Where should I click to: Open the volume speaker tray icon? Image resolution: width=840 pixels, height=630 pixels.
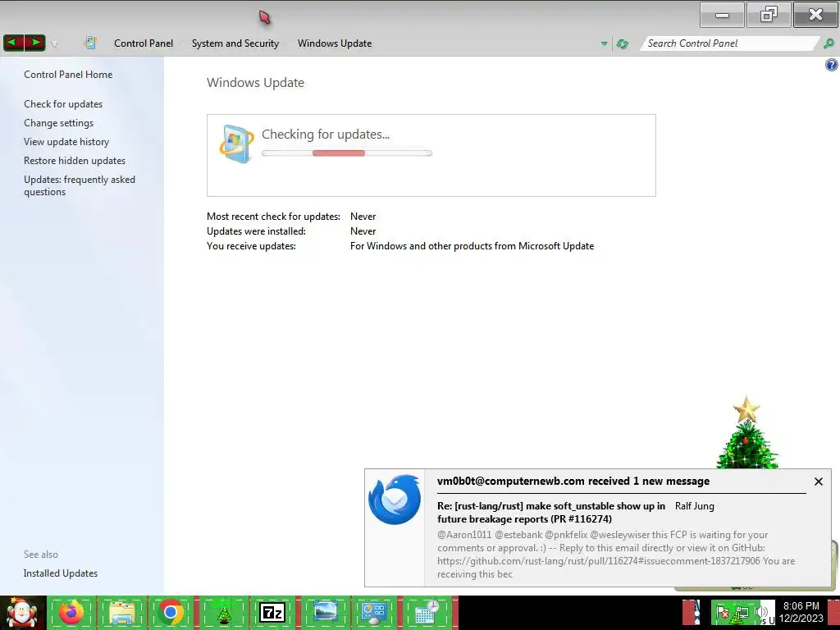[761, 612]
